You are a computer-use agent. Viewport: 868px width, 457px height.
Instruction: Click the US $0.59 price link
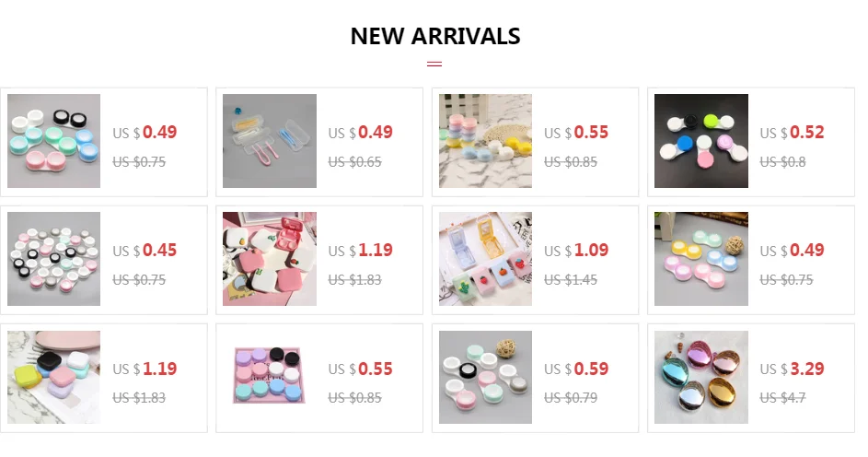pos(575,369)
